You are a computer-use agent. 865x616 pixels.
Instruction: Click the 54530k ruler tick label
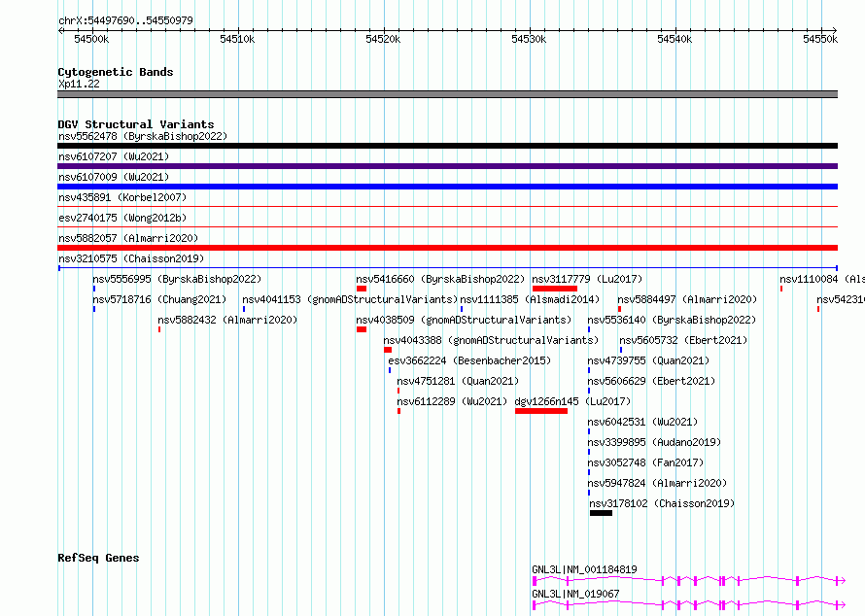[529, 39]
